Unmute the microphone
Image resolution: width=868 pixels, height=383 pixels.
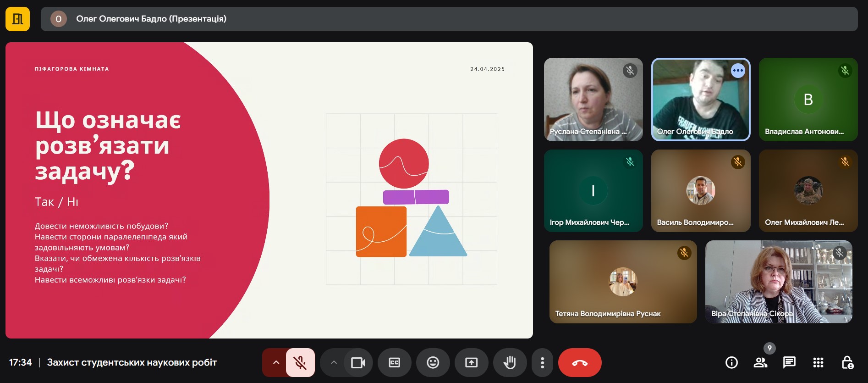pos(300,363)
